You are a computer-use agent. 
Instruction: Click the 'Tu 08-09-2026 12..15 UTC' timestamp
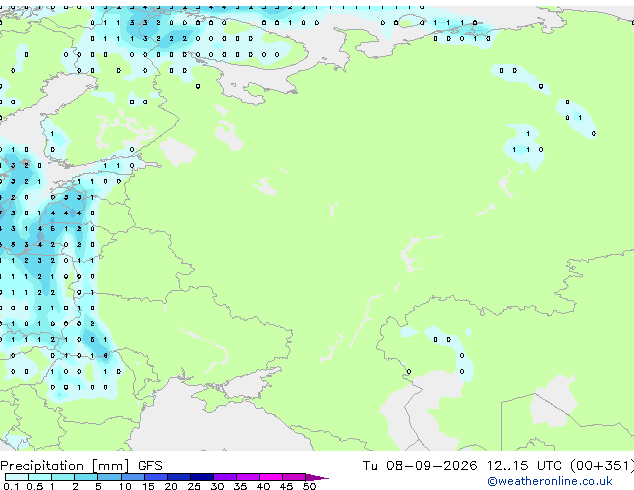pyautogui.click(x=464, y=466)
